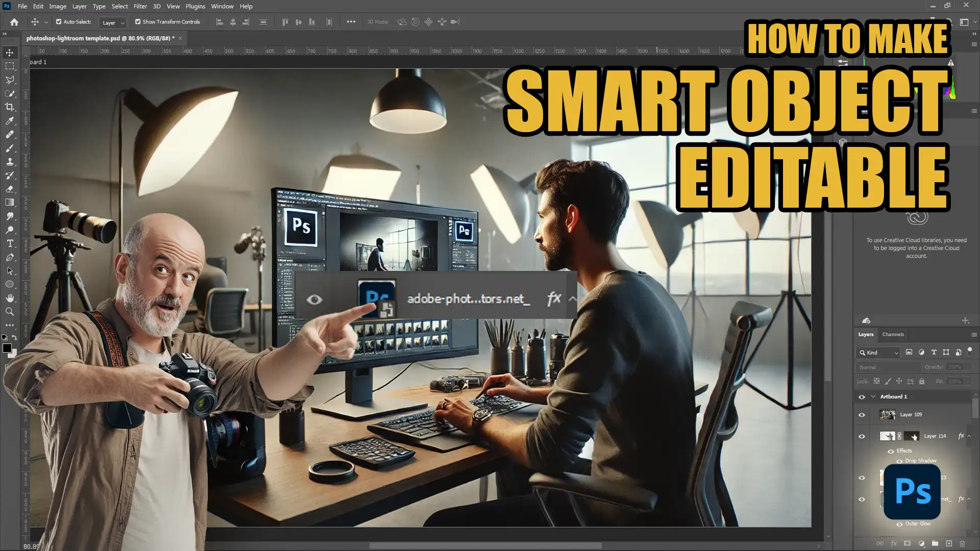980x551 pixels.
Task: Click Align left edges icon
Action: [219, 22]
